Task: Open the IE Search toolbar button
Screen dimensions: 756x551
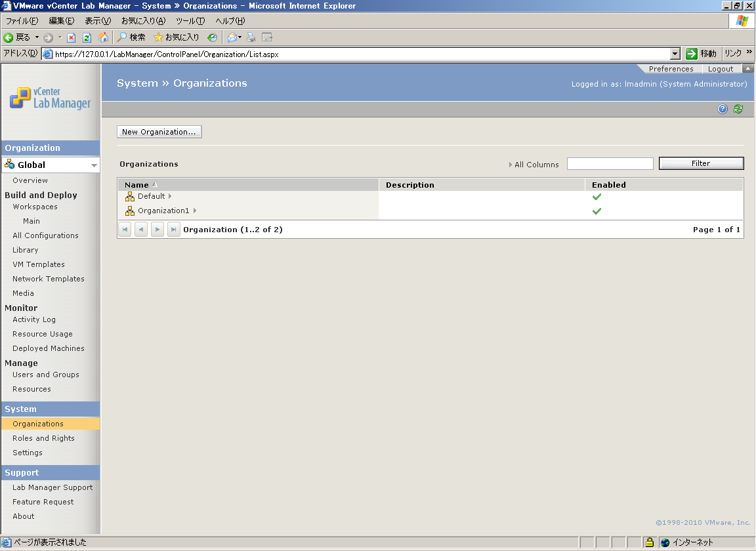Action: [x=131, y=37]
